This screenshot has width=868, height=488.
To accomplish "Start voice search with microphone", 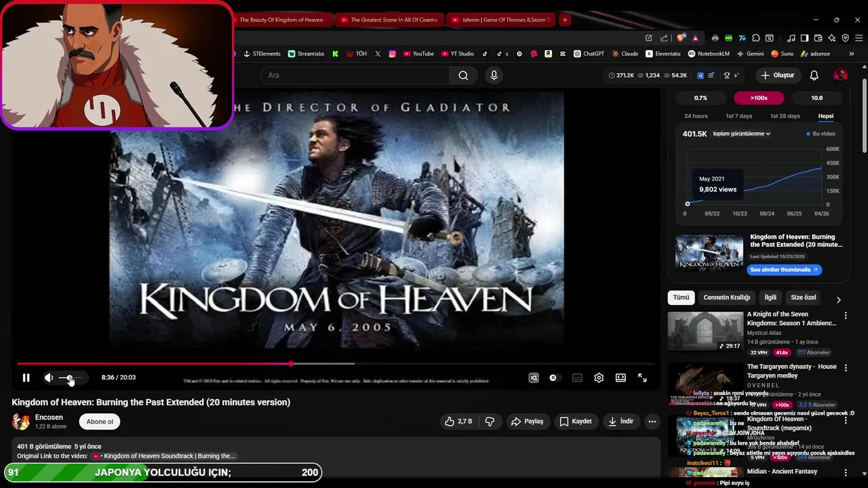I will coord(494,75).
